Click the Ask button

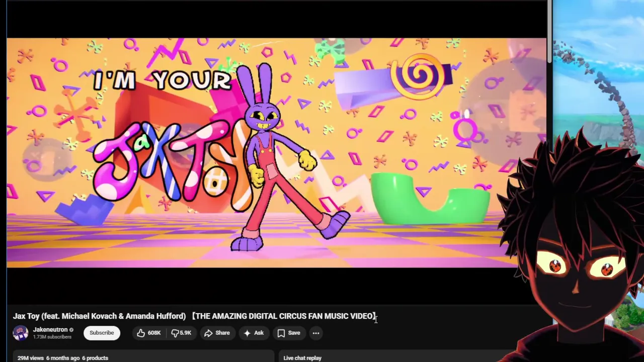pyautogui.click(x=253, y=333)
